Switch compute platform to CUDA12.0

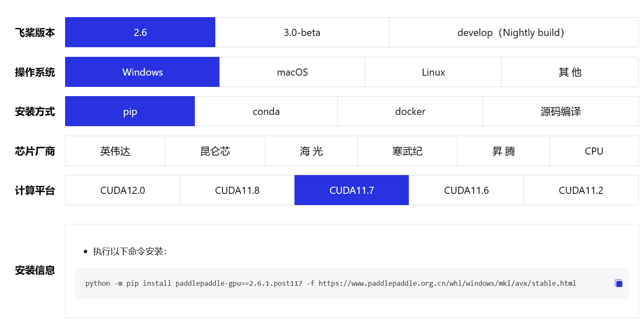click(x=123, y=190)
